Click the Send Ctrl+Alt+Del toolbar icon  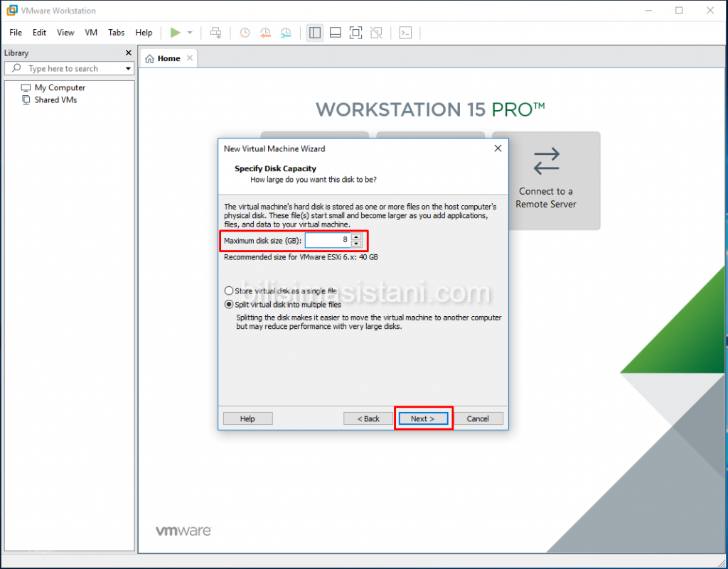(216, 33)
